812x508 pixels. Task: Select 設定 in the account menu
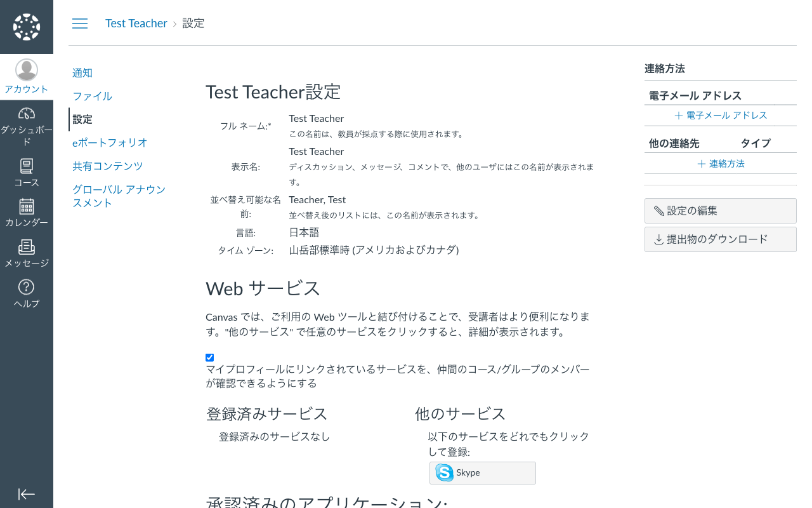pyautogui.click(x=82, y=119)
